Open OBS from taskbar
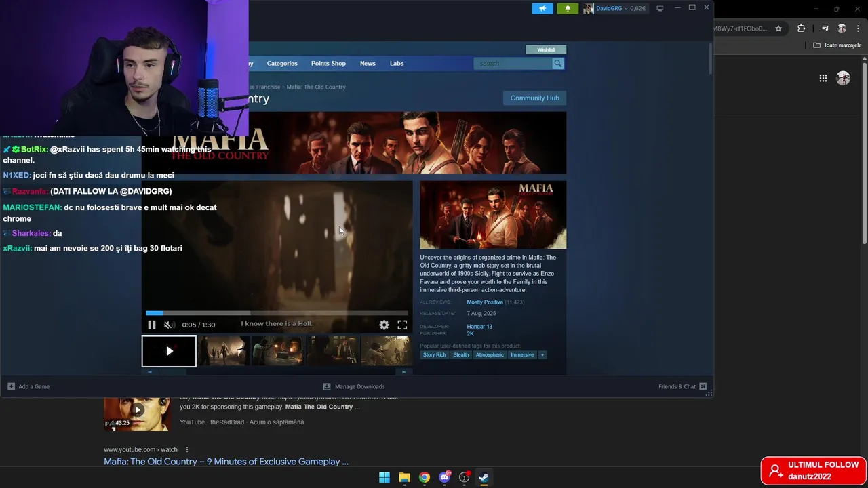This screenshot has height=488, width=868. pos(465,477)
